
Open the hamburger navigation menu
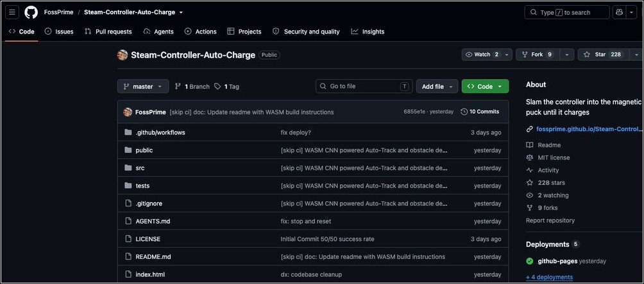(12, 12)
